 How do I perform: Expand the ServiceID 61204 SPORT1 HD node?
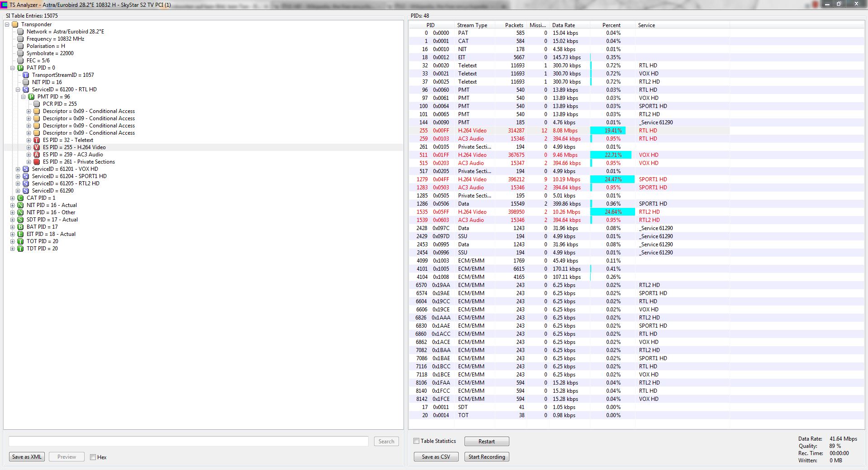(18, 176)
